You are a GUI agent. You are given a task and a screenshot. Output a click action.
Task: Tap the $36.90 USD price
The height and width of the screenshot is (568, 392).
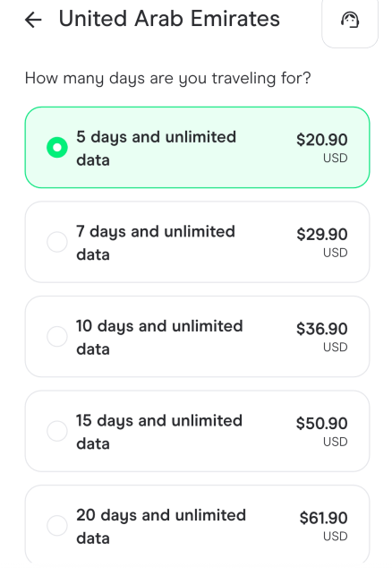point(322,337)
